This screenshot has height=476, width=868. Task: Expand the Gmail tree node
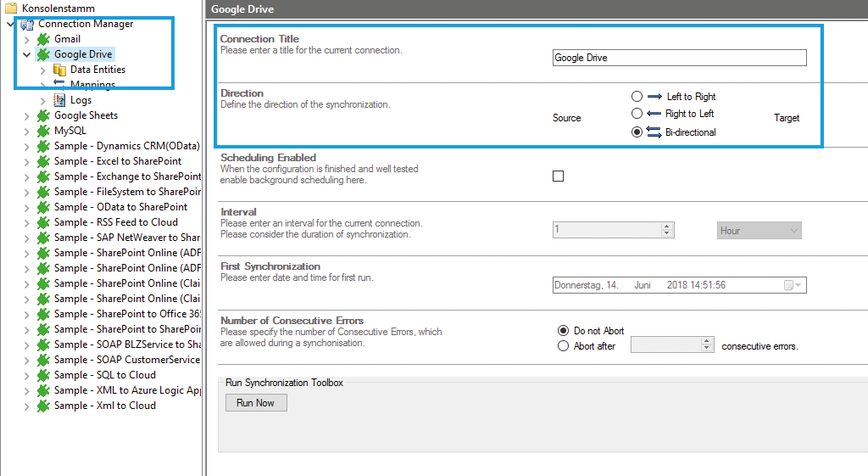(x=26, y=39)
